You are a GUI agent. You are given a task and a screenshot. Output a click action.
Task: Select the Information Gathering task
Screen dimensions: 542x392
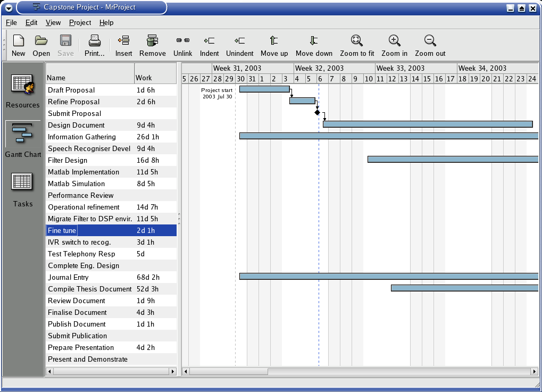pos(111,137)
